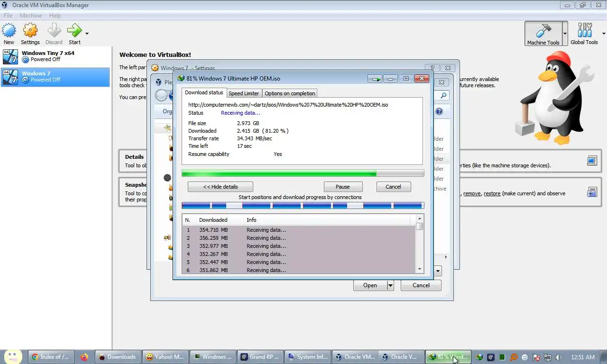This screenshot has width=607, height=364.
Task: Click the green overall download progress bar
Action: click(x=303, y=173)
